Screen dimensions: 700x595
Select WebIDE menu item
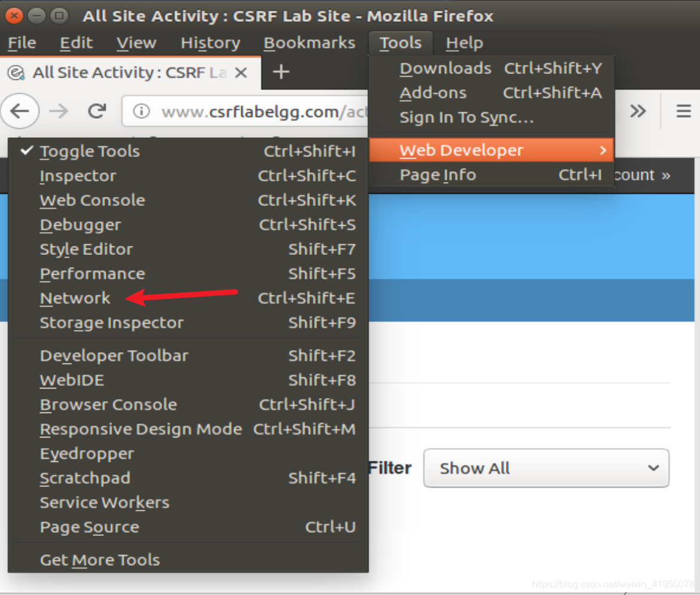[x=188, y=380]
